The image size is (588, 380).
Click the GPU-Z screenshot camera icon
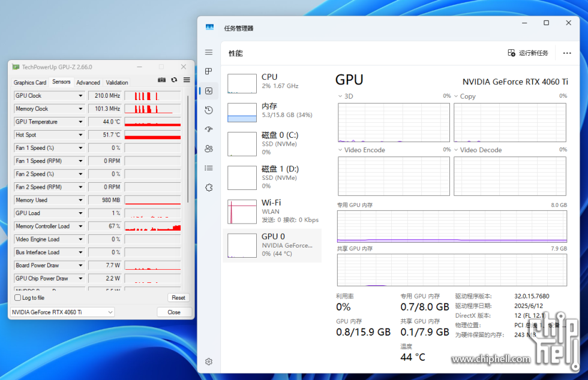[161, 80]
